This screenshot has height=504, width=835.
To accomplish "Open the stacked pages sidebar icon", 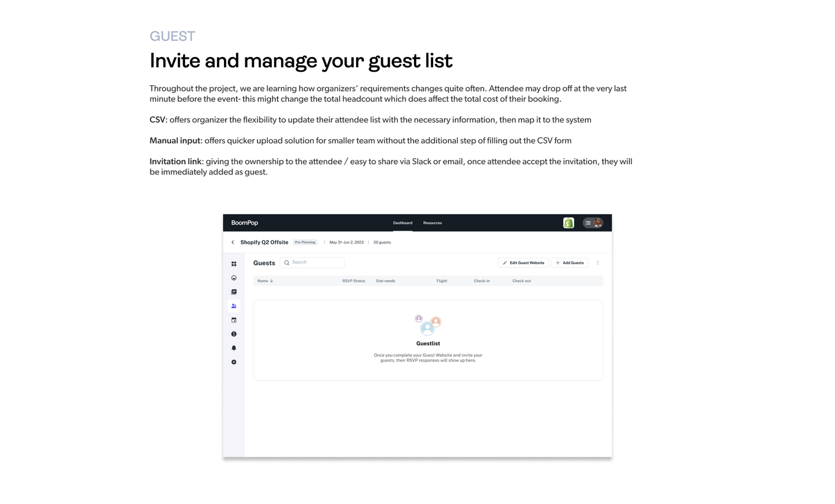I will tap(234, 292).
